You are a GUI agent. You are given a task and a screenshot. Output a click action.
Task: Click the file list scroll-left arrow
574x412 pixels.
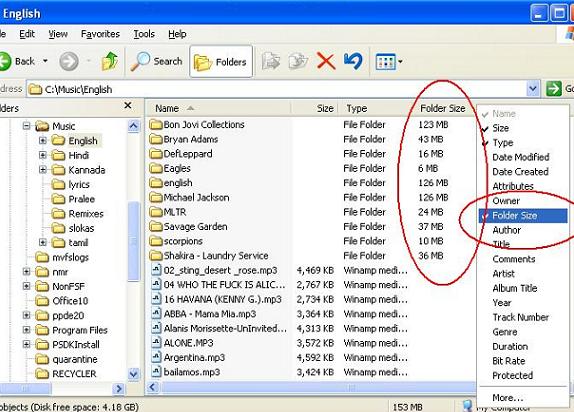(153, 387)
